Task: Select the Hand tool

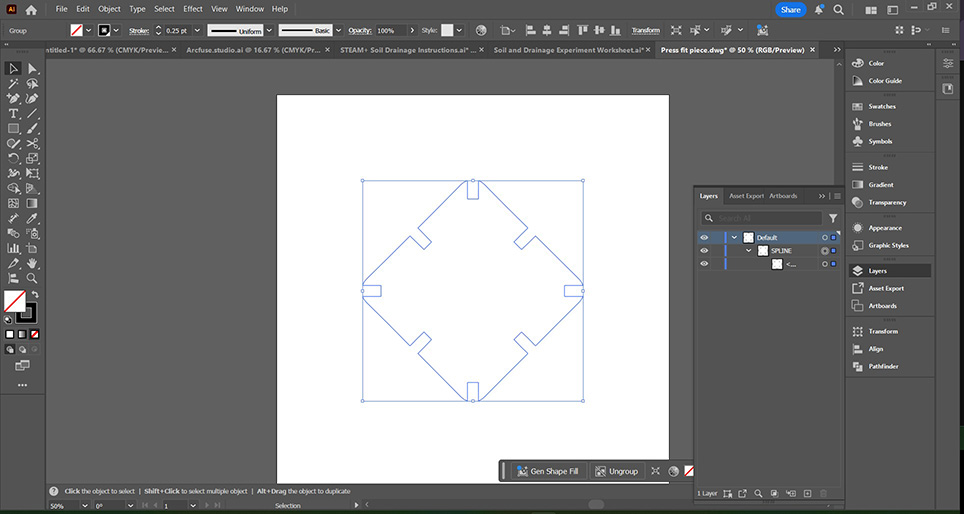Action: [32, 263]
